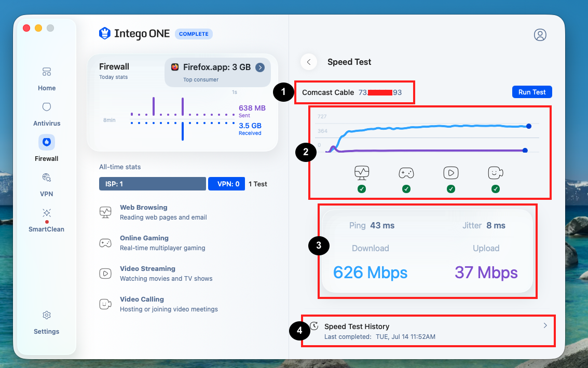Image resolution: width=588 pixels, height=368 pixels.
Task: Click the Hosting or joining video meetings description
Action: 169,309
